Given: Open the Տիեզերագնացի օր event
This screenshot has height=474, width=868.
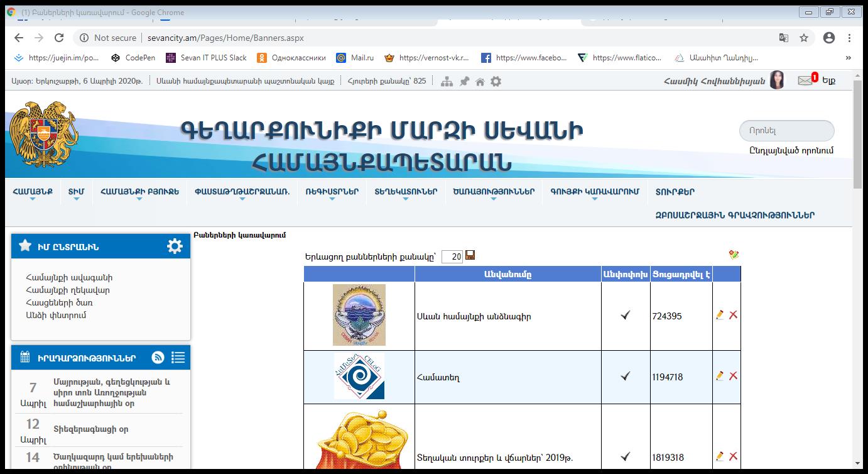Looking at the screenshot, I should pos(91,429).
